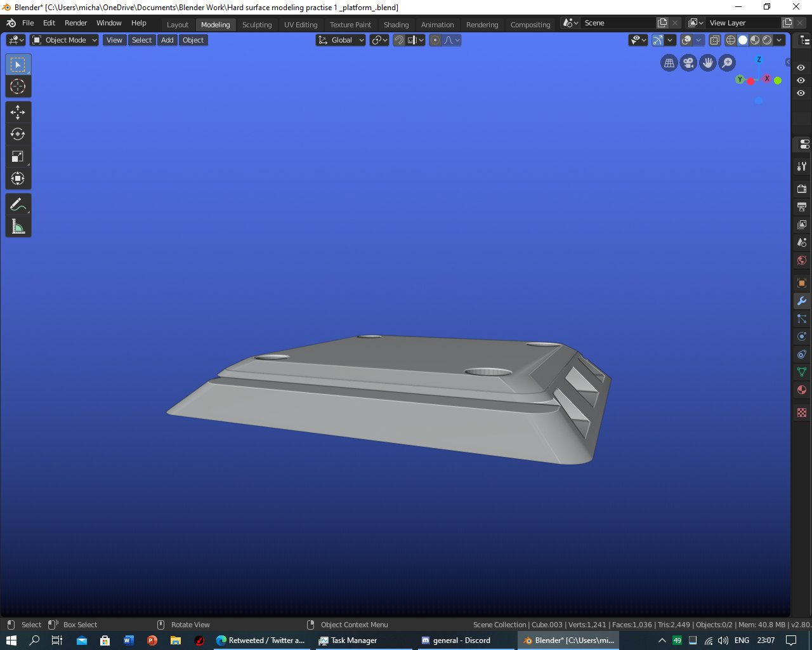Switch to the Sculpting workspace tab
Screen dimensions: 812x650
tap(257, 25)
